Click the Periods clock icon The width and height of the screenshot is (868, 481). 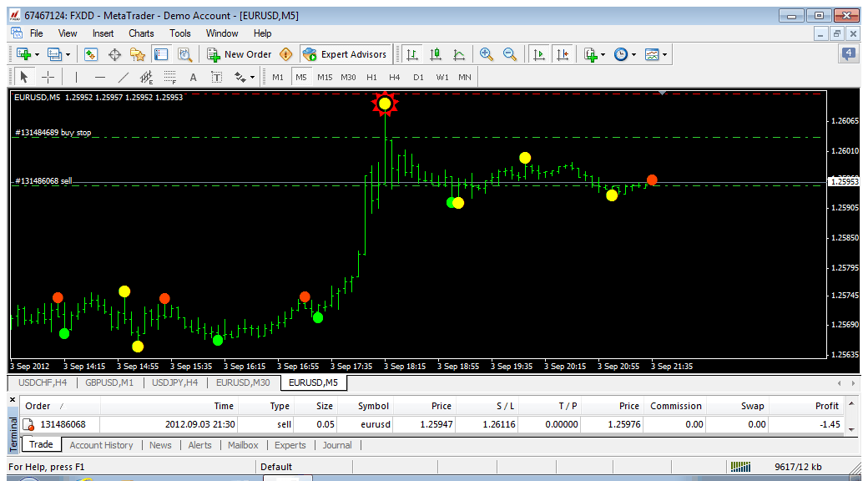point(621,54)
